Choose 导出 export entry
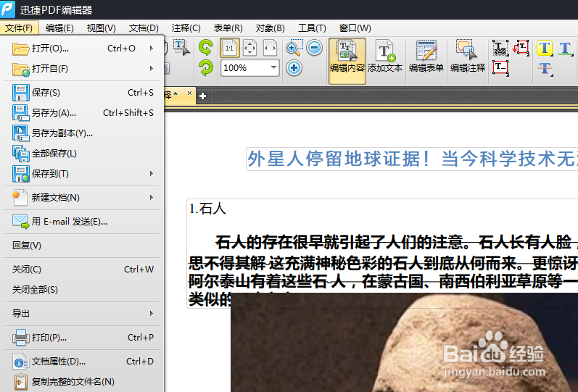The width and height of the screenshot is (578, 392). [82, 314]
